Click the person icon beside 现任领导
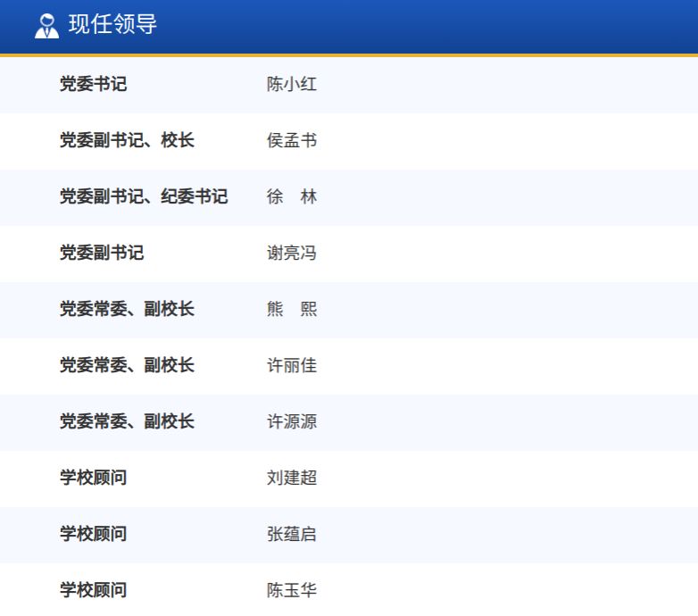The height and width of the screenshot is (616, 698). 46,26
